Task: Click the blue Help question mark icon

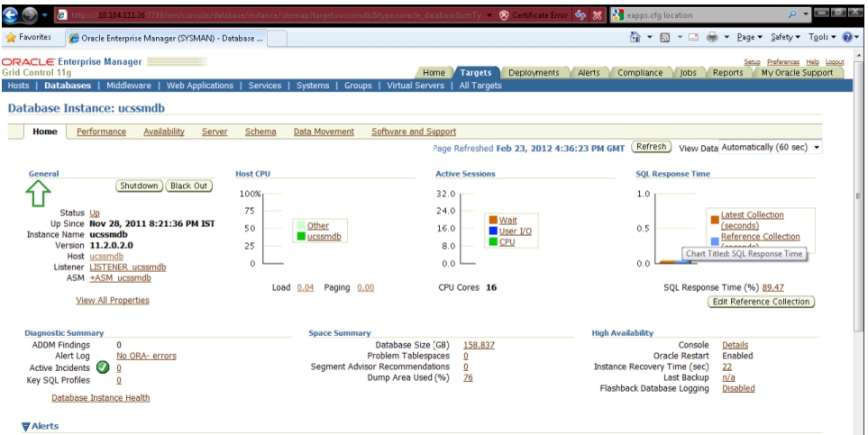Action: 847,37
